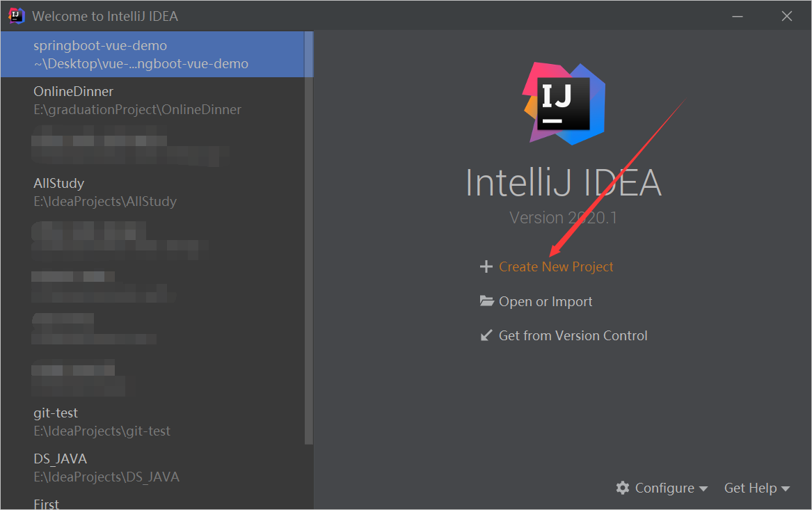This screenshot has height=510, width=812.
Task: Click the arrow icon beside Get from Version Control
Action: [486, 335]
